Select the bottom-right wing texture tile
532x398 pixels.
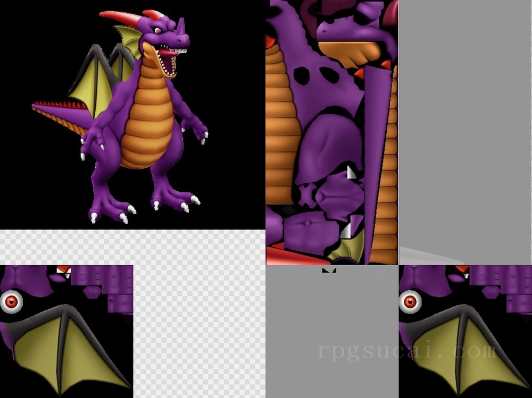tap(465, 331)
